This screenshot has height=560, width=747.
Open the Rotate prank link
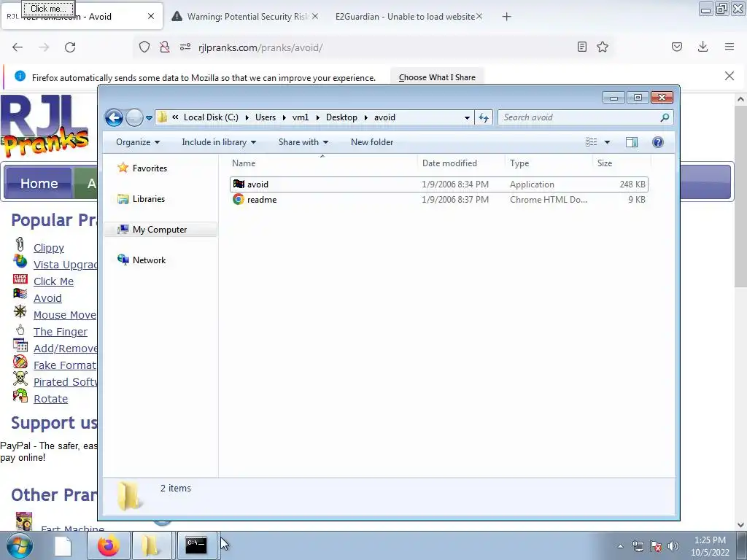50,399
